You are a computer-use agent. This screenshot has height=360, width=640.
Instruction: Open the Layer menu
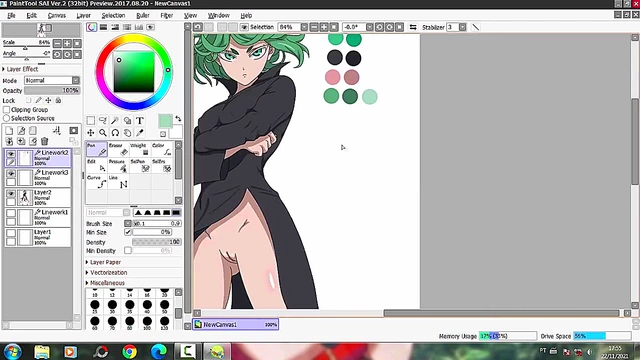point(84,16)
